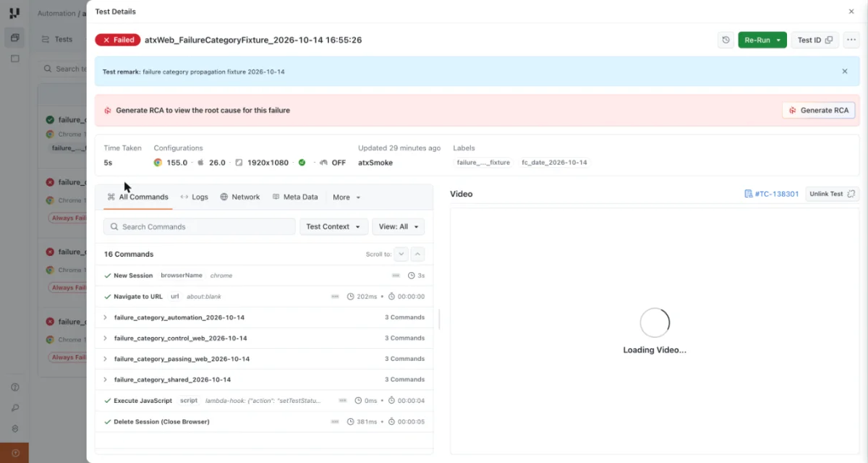Select Delete Session (Close Browser) command
The image size is (868, 463).
coord(264,421)
